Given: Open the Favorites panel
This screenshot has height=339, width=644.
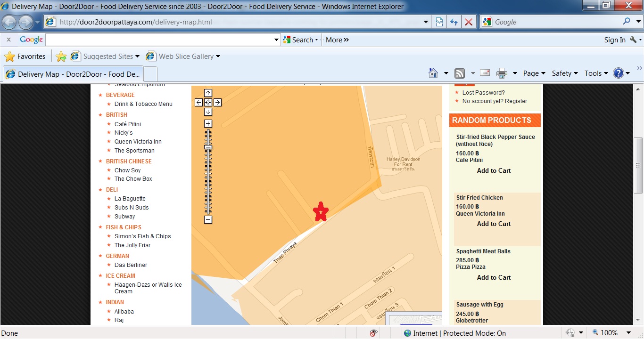Looking at the screenshot, I should point(25,56).
